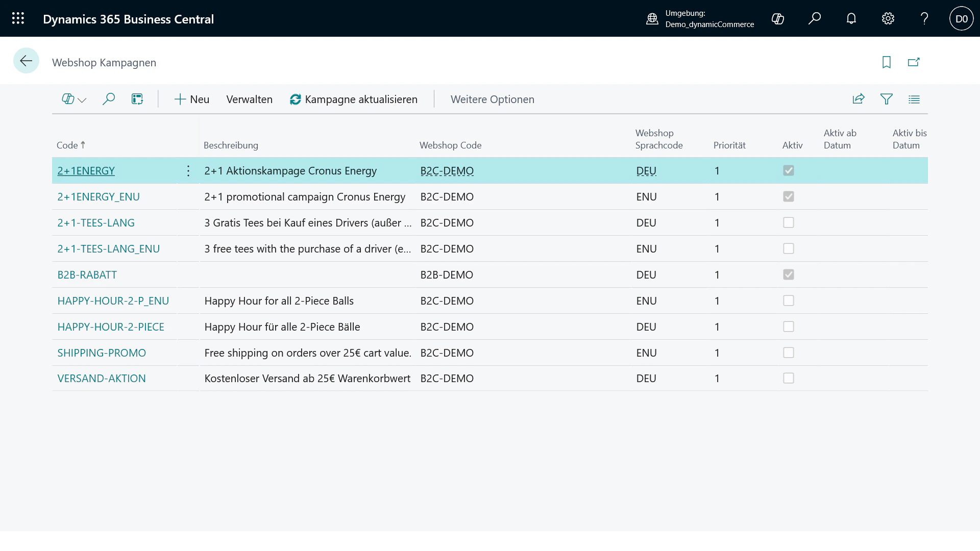Click the Dynamics 365 Business Central title

128,19
